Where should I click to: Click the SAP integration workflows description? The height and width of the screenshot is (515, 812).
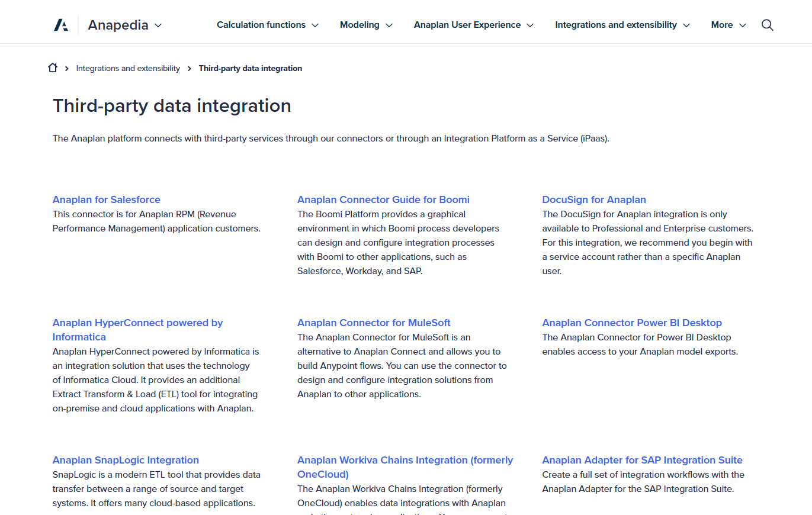click(643, 482)
